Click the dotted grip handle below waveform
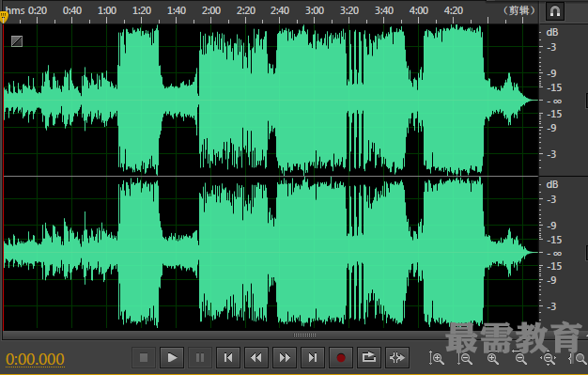Screen dimensions: 588x375 click(x=304, y=335)
